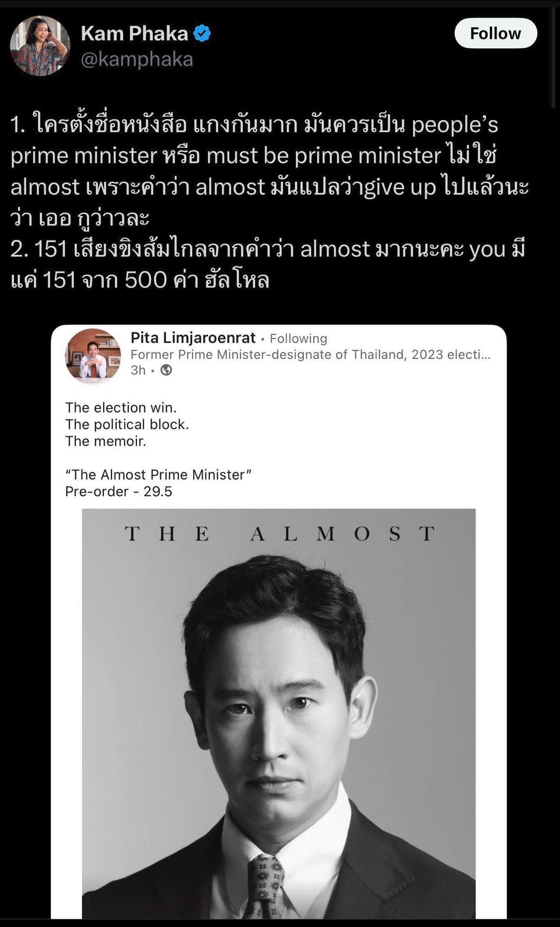Click the tweet's second point about 151
The image size is (560, 927).
(x=267, y=264)
